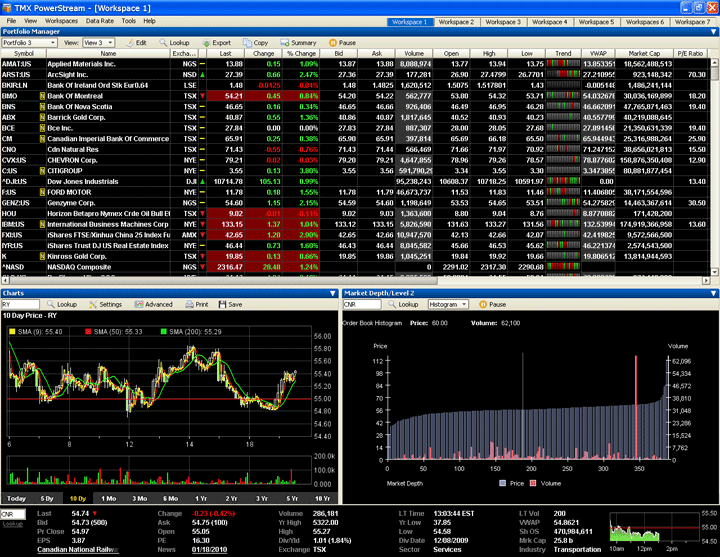
Task: Open the Histogram display type dropdown
Action: click(467, 303)
